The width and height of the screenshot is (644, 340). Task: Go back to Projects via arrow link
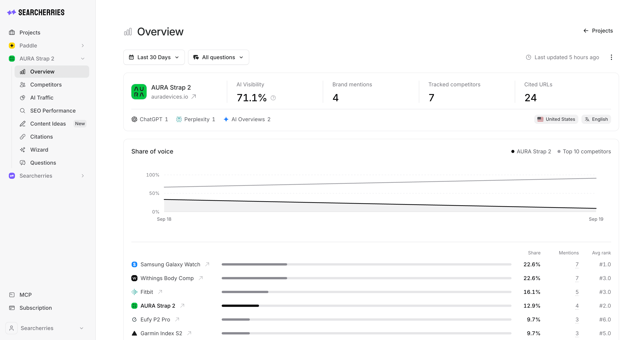[x=598, y=30]
